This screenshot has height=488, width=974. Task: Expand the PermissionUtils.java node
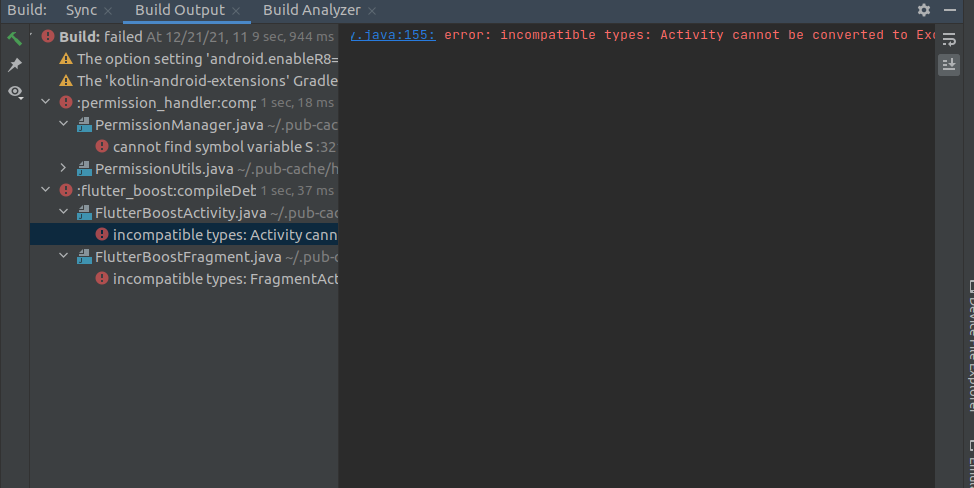pyautogui.click(x=63, y=168)
